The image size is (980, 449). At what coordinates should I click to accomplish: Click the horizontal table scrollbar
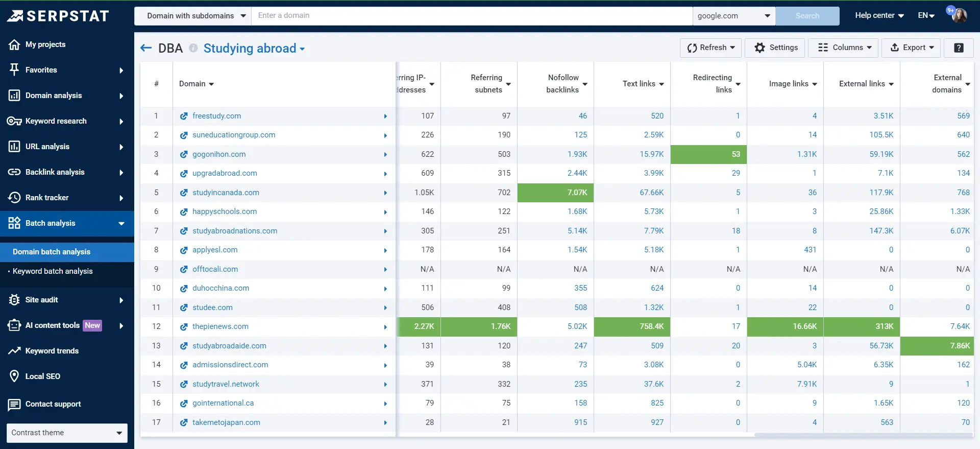click(x=863, y=435)
